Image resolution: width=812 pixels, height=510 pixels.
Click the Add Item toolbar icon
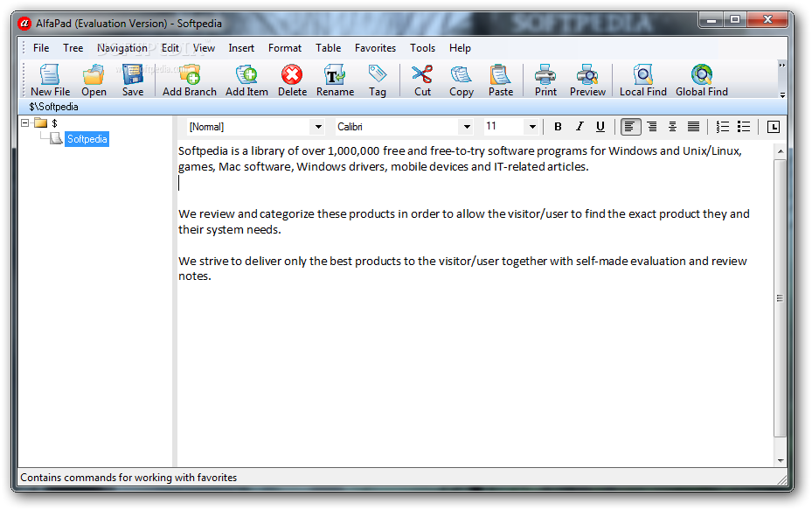246,80
